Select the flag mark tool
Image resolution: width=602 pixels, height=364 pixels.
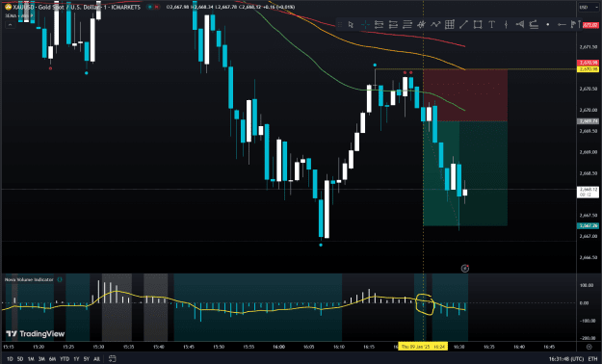(x=575, y=25)
